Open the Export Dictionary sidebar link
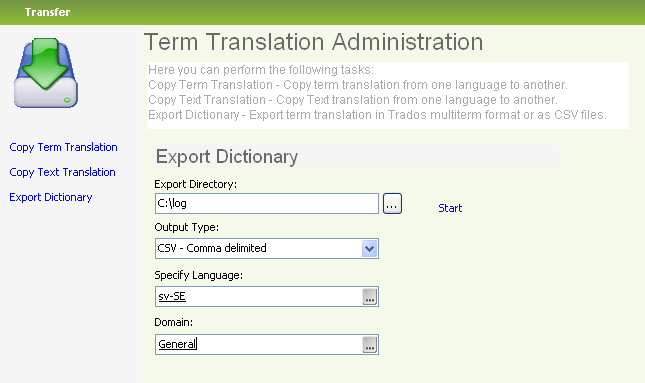 click(51, 197)
